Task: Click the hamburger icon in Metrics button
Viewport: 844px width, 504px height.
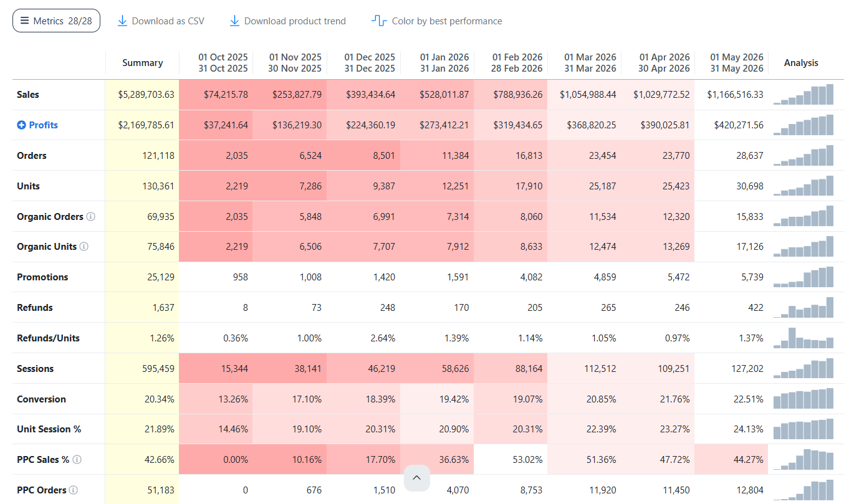Action: pyautogui.click(x=24, y=21)
